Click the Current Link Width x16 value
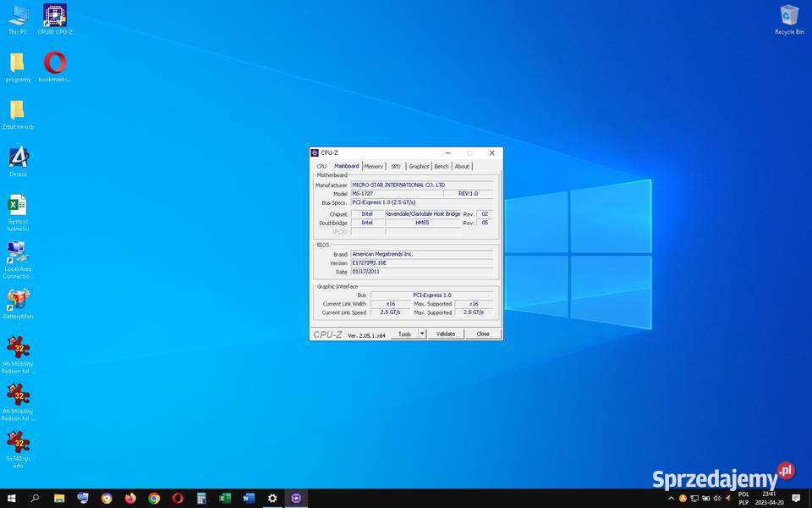This screenshot has height=508, width=812. [391, 304]
